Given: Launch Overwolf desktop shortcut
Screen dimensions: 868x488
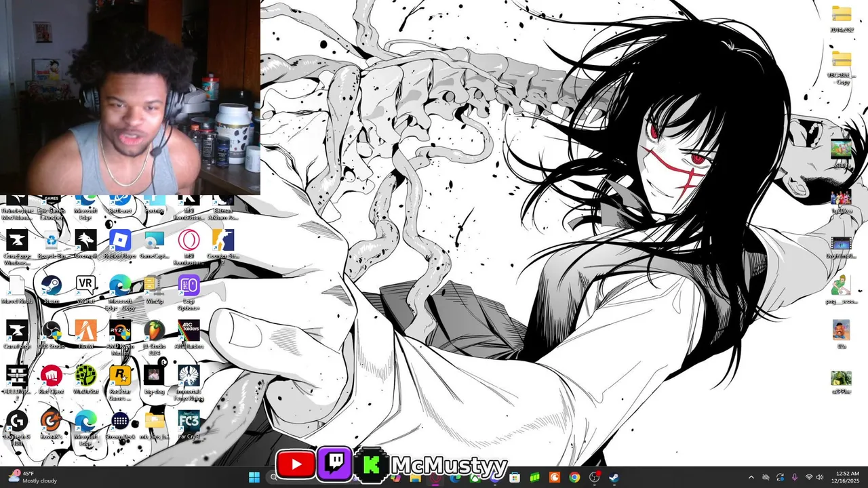Looking at the screenshot, I should 85,245.
